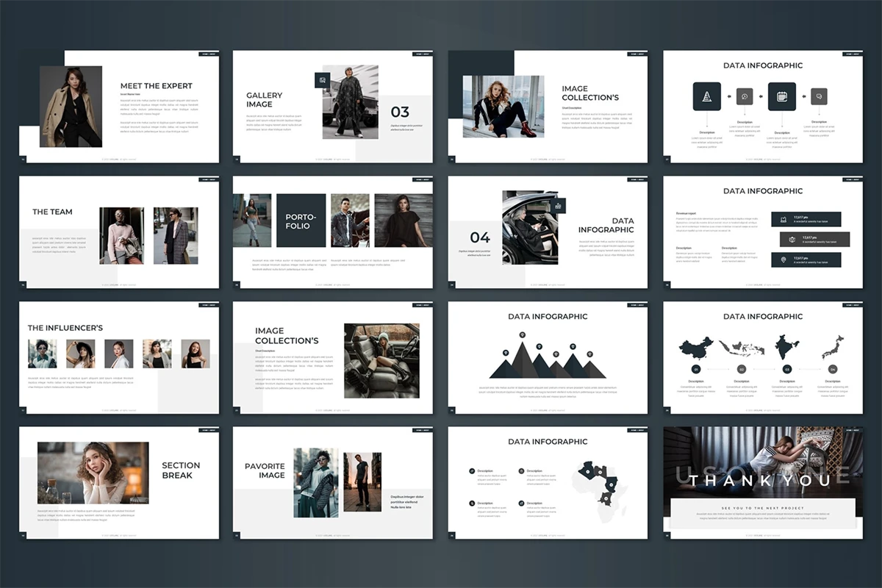882x588 pixels.
Task: Click the India map silhouette
Action: [x=786, y=346]
